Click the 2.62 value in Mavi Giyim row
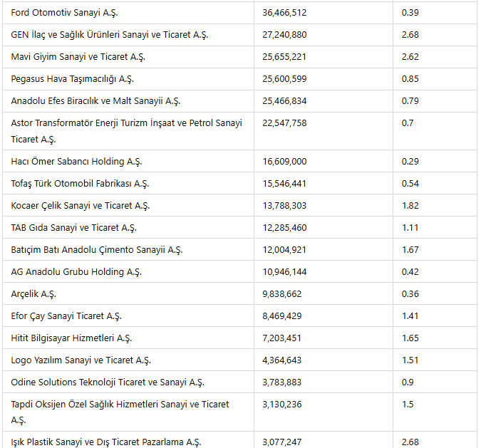Image resolution: width=481 pixels, height=448 pixels. pyautogui.click(x=410, y=57)
